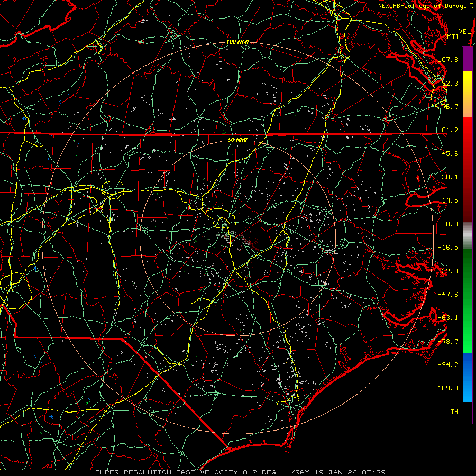Click the [KT] units label
This screenshot has width=476, height=476.
pyautogui.click(x=452, y=36)
